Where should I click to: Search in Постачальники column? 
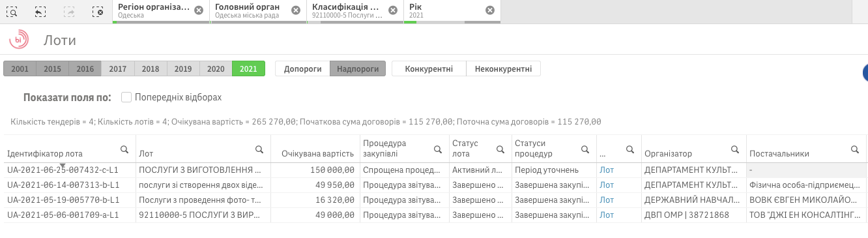(854, 149)
